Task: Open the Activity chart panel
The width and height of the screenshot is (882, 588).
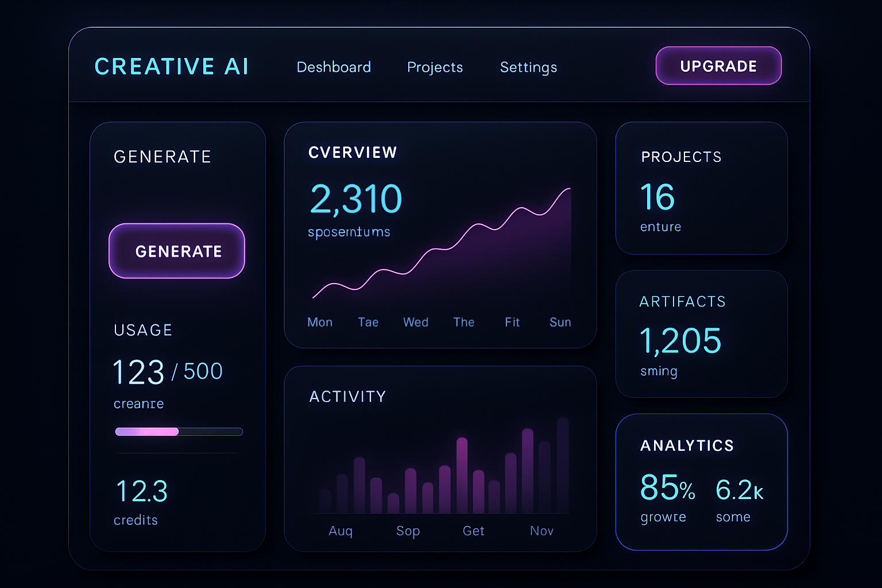Action: 440,458
